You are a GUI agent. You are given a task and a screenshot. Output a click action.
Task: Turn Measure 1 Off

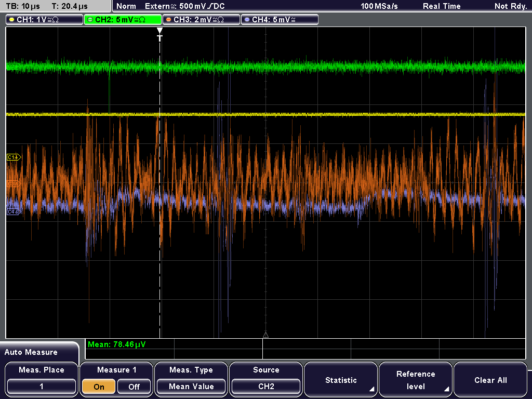pos(134,387)
